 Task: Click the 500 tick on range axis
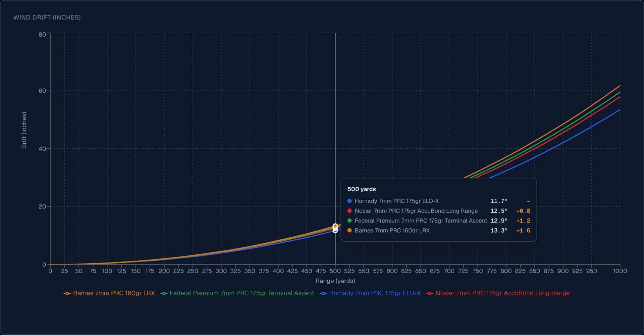pyautogui.click(x=335, y=271)
